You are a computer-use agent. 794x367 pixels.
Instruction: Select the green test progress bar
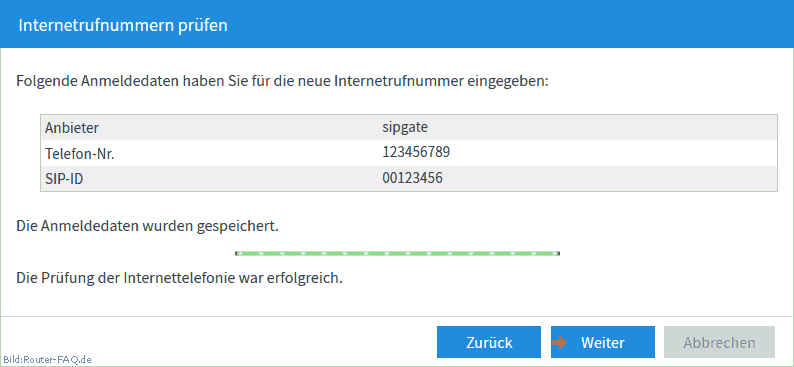(398, 253)
